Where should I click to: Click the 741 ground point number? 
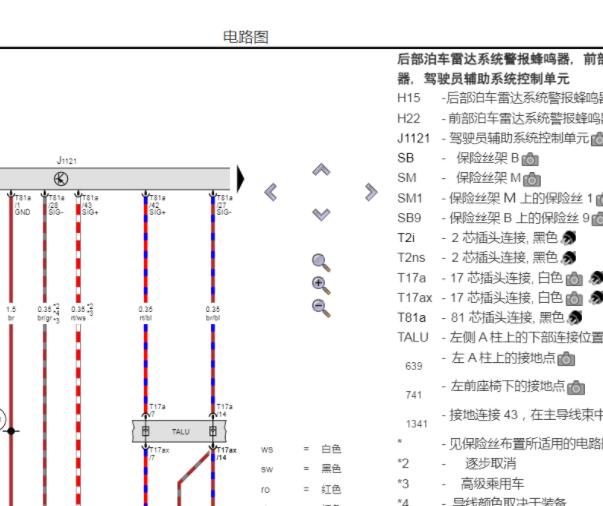pos(414,395)
